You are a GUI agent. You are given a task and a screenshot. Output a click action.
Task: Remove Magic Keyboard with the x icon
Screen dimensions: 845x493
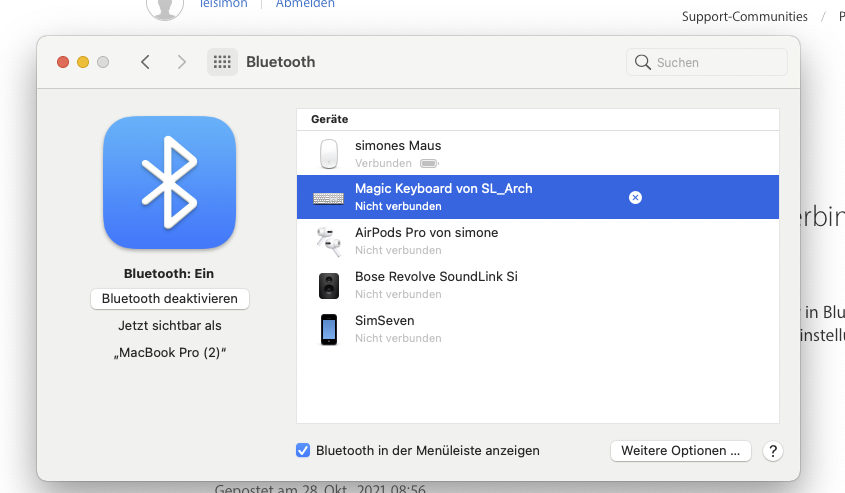[x=635, y=197]
